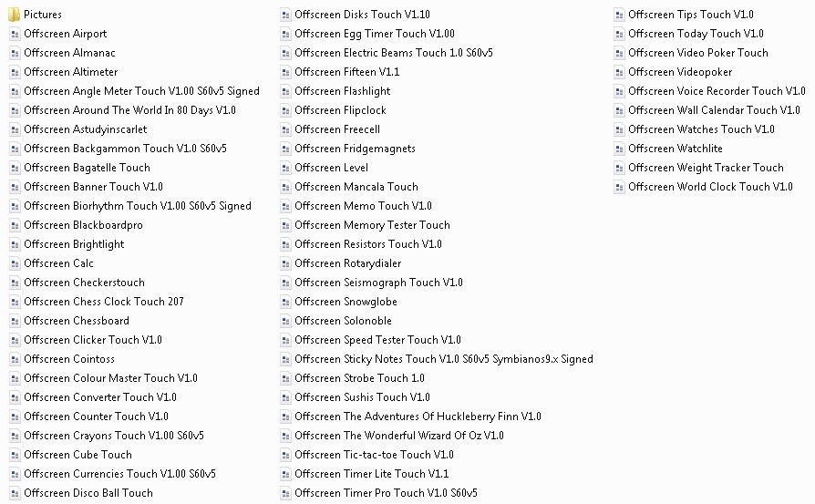This screenshot has width=815, height=504.
Task: Select Offscreen Seismograph Touch V1.0 file
Action: pyautogui.click(x=379, y=283)
